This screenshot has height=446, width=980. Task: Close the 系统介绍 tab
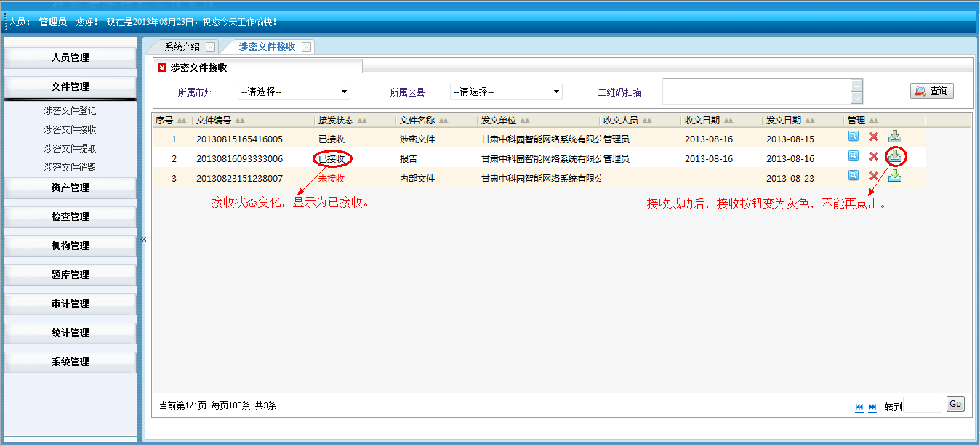pyautogui.click(x=210, y=46)
